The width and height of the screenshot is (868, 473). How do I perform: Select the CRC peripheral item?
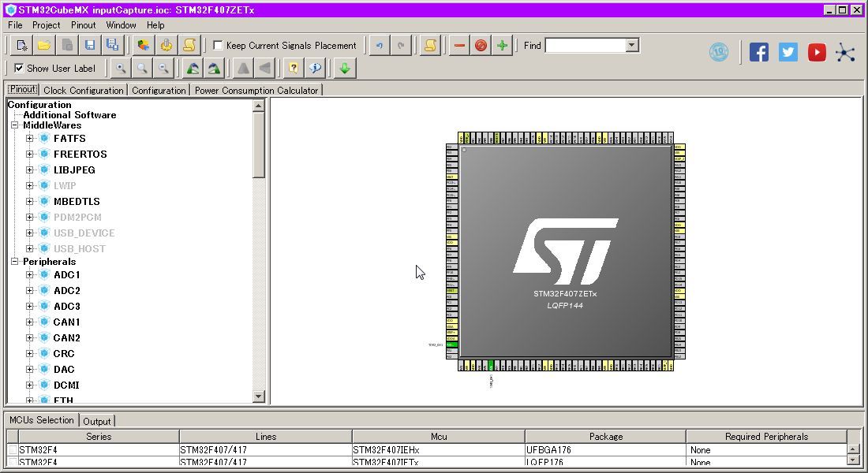tap(64, 353)
